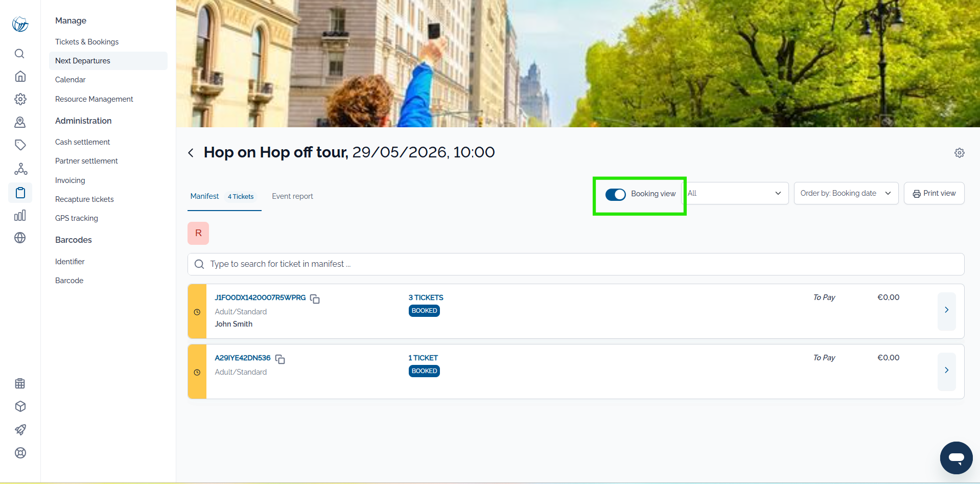
Task: Open the cube box icon in sidebar
Action: [20, 406]
